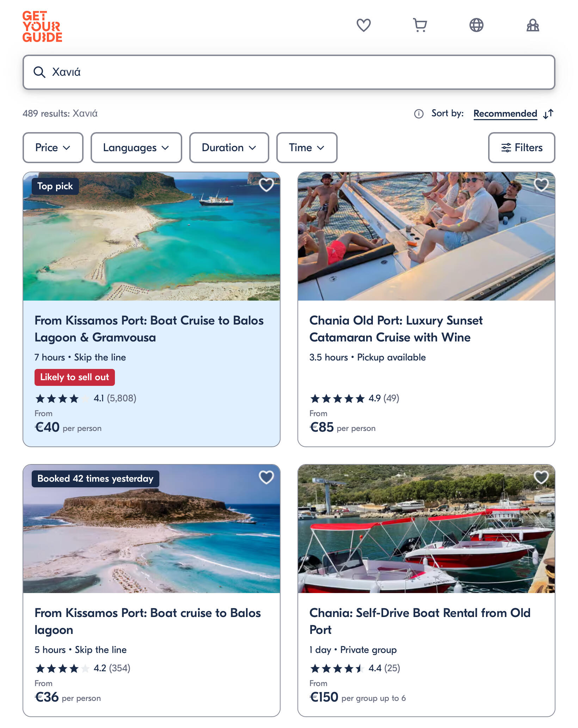Click the sort order arrows icon

(x=548, y=114)
